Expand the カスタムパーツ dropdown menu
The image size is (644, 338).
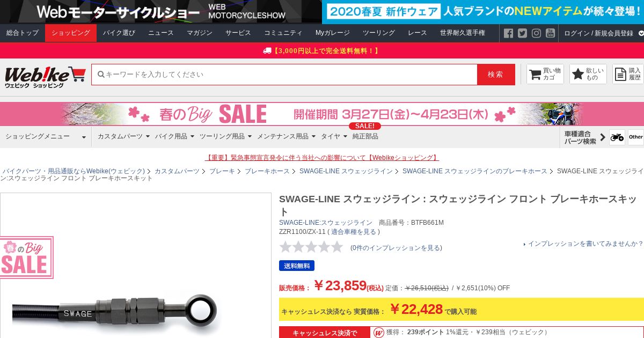[123, 136]
